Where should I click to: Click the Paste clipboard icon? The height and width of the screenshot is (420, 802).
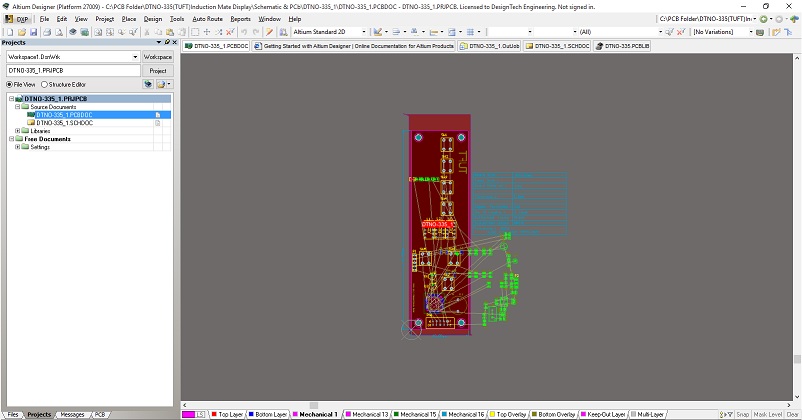point(170,32)
